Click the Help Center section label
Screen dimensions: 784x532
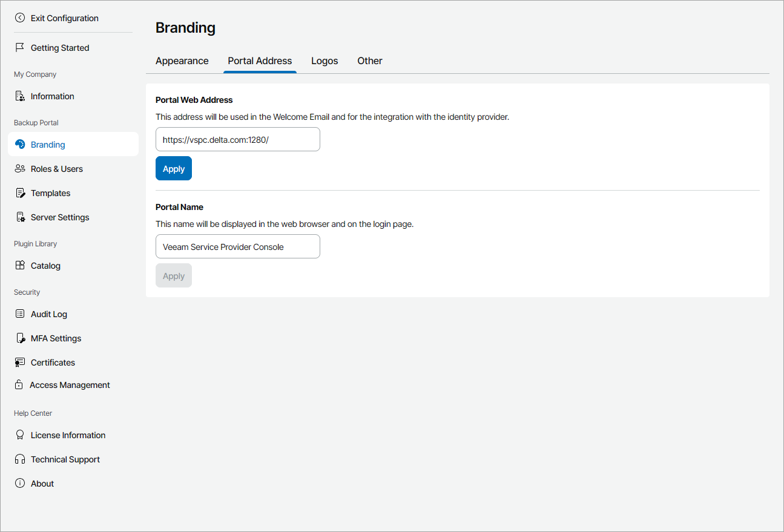[33, 413]
